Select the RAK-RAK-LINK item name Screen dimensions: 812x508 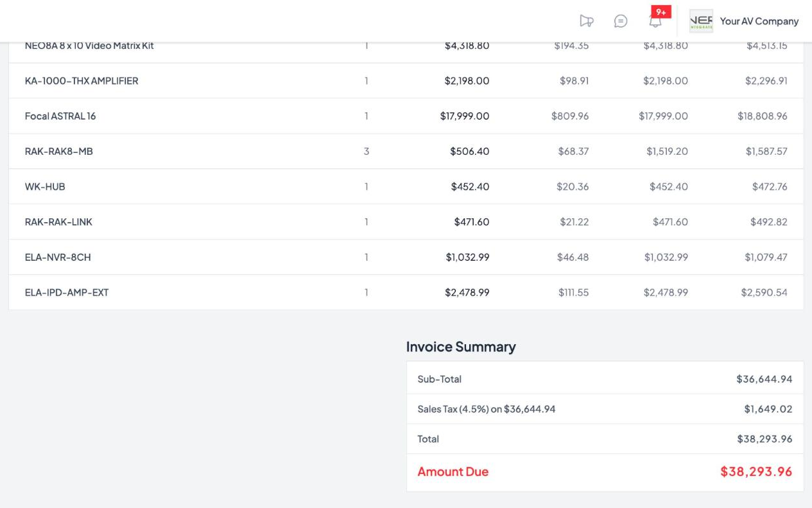[58, 222]
